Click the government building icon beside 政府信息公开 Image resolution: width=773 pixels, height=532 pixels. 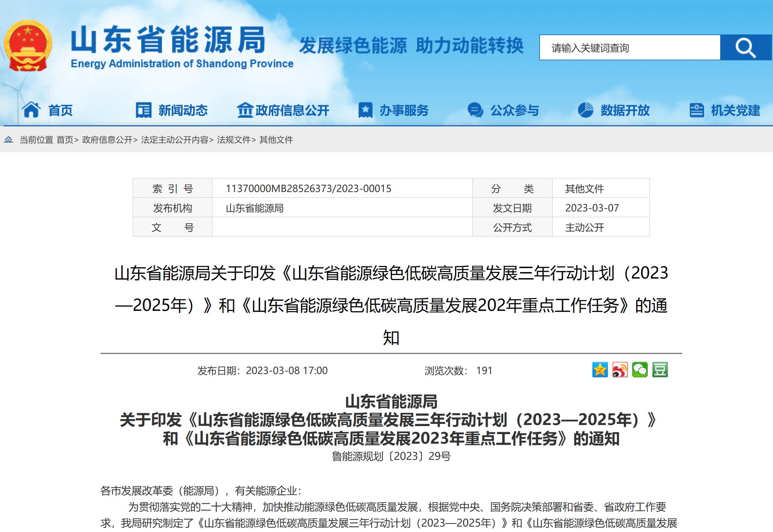(x=245, y=110)
